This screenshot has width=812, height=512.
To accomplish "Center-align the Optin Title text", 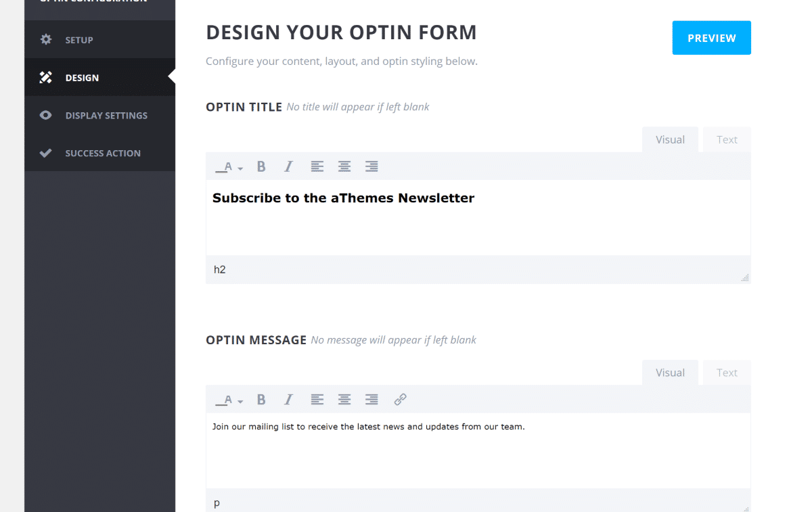I will coord(344,166).
